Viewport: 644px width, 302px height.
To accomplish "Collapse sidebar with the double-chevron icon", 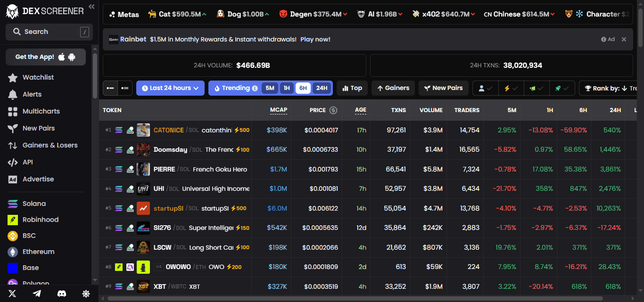I will pos(91,7).
